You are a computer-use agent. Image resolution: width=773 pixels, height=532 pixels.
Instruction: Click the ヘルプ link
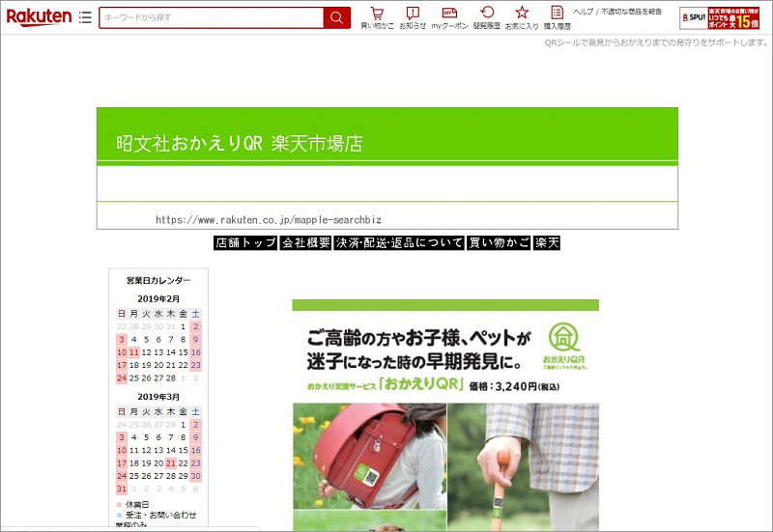pyautogui.click(x=583, y=12)
